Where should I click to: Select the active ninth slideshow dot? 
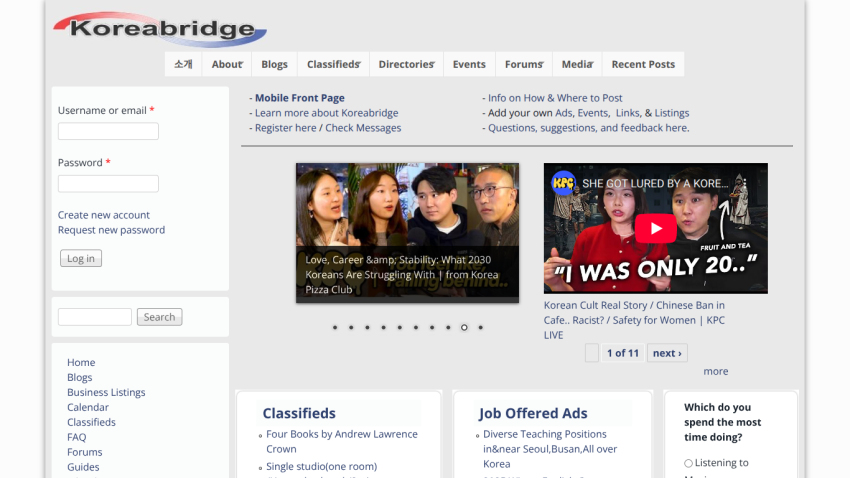point(464,327)
